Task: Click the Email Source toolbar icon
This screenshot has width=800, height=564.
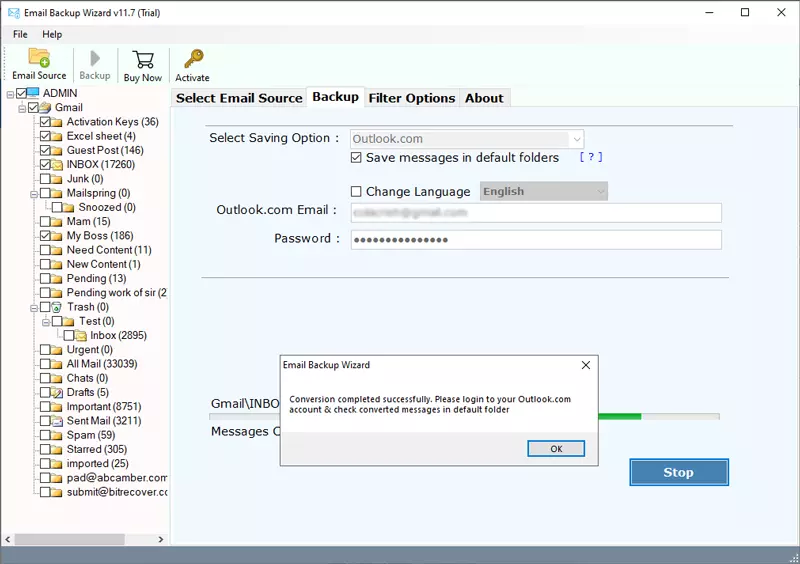Action: [x=39, y=58]
